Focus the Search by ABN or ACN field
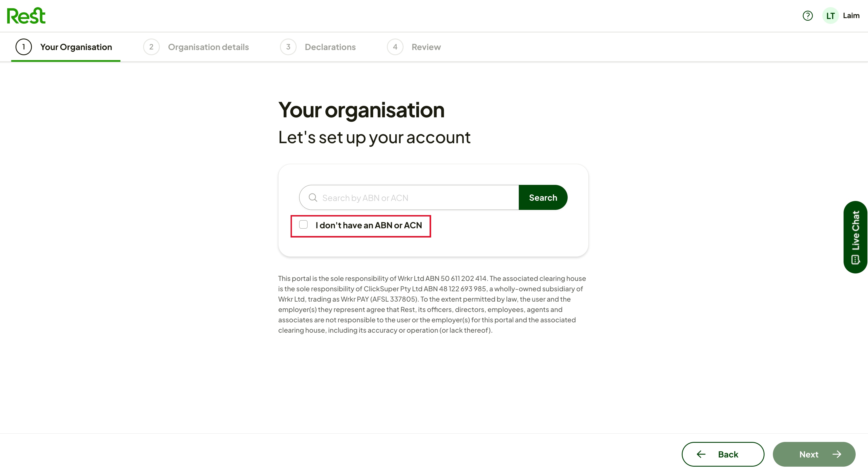The image size is (868, 475). pyautogui.click(x=409, y=197)
